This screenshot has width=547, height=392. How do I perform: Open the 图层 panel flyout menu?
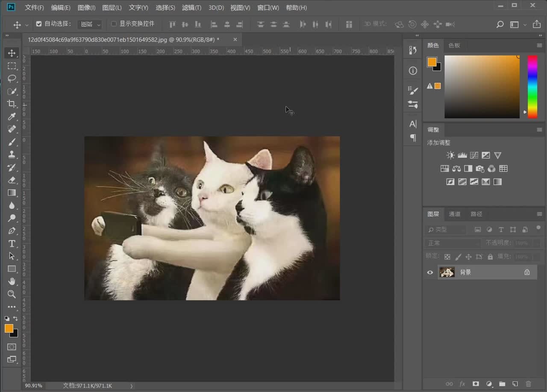539,214
